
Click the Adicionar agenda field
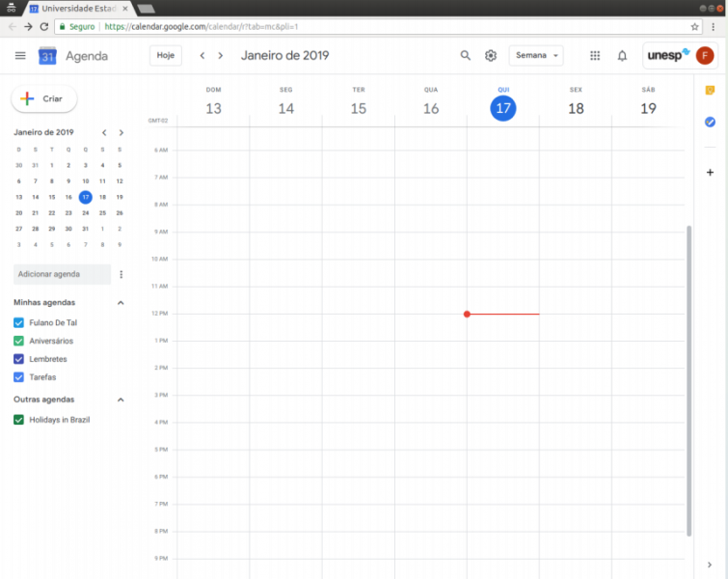(63, 274)
